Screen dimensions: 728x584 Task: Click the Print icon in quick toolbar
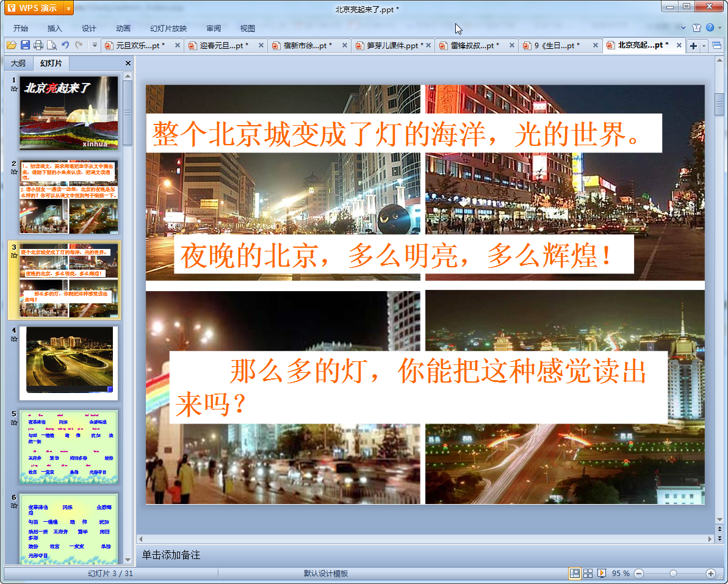(x=38, y=45)
